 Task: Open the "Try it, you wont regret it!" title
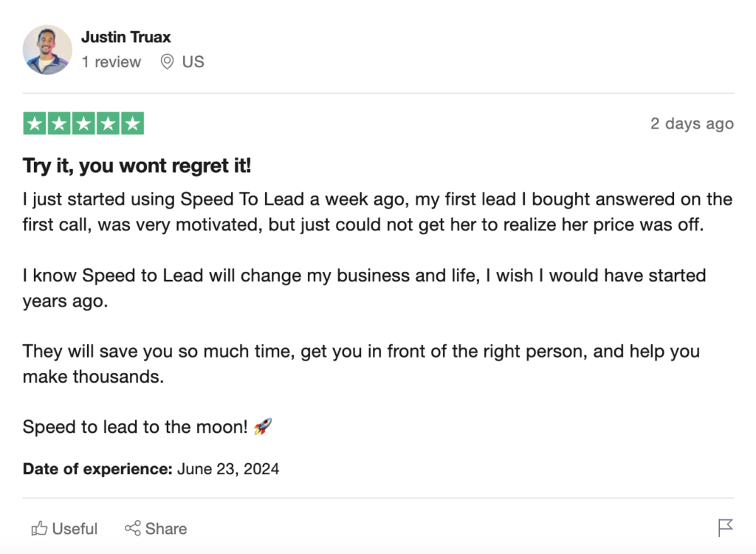click(x=137, y=165)
